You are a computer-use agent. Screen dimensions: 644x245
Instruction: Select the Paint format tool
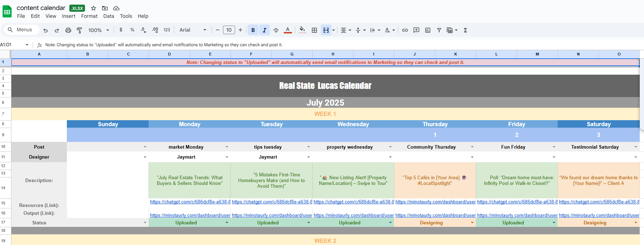[80, 30]
